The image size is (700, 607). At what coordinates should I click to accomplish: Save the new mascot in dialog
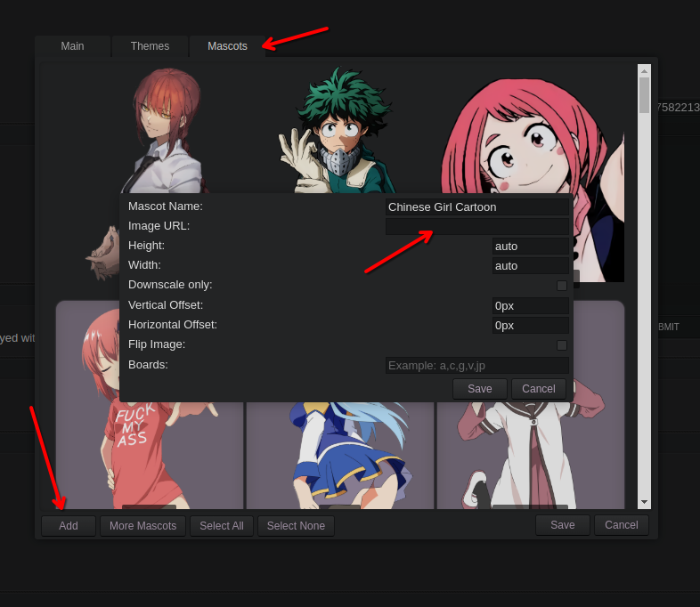coord(480,389)
